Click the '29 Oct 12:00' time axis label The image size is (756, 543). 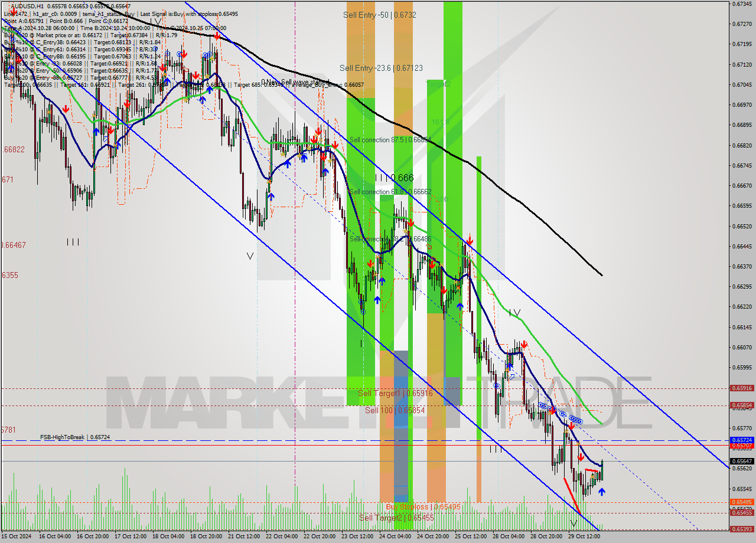point(584,537)
